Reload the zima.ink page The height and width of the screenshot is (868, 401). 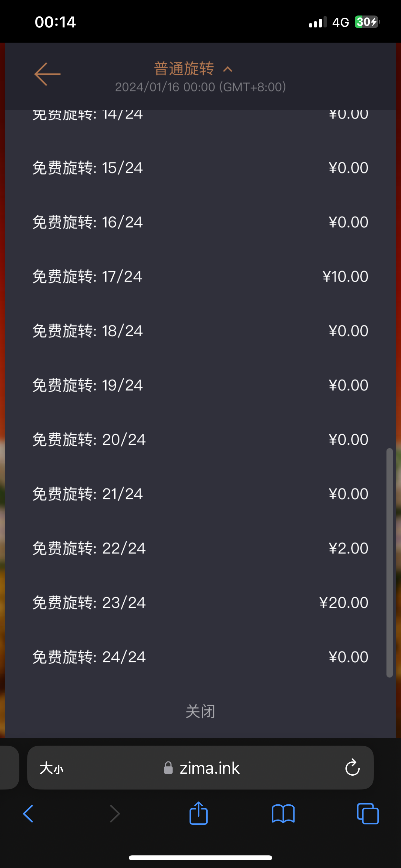(x=352, y=768)
